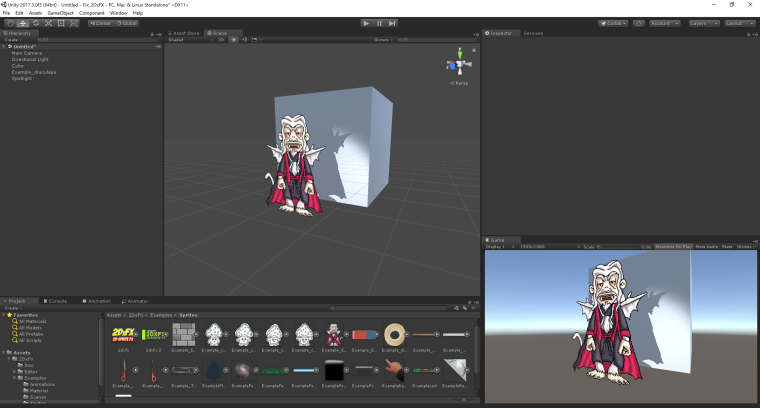
Task: Switch to the Services tab
Action: pyautogui.click(x=533, y=33)
